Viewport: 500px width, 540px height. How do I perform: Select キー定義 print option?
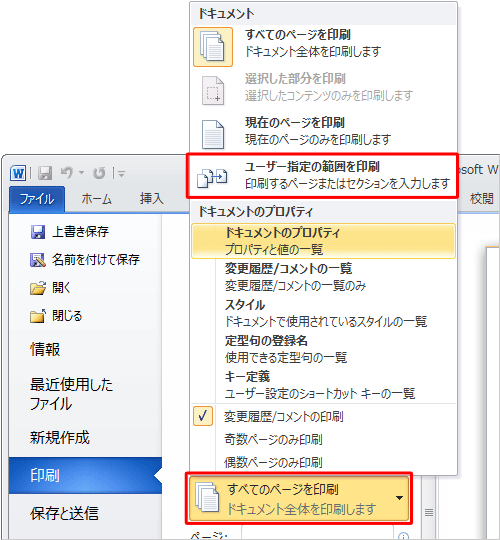(324, 385)
